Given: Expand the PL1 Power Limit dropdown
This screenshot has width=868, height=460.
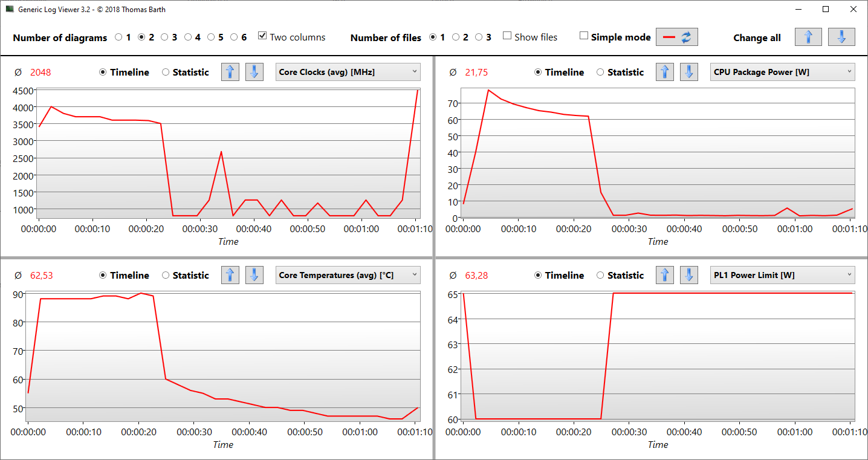Looking at the screenshot, I should point(783,275).
